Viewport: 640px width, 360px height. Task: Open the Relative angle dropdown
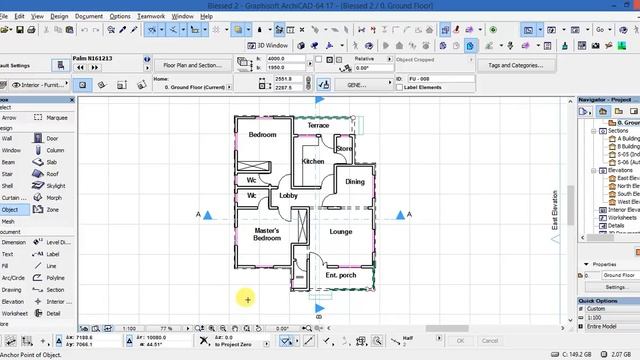point(389,59)
